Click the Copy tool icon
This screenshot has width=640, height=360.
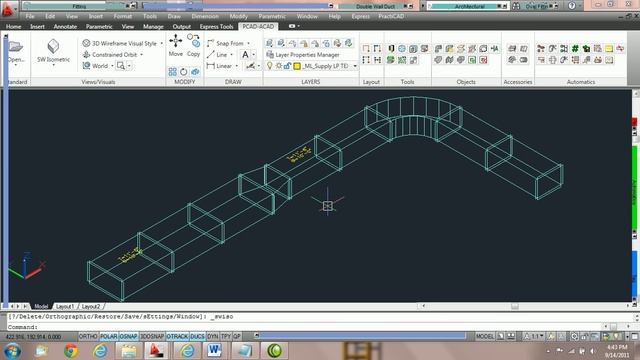[x=193, y=41]
